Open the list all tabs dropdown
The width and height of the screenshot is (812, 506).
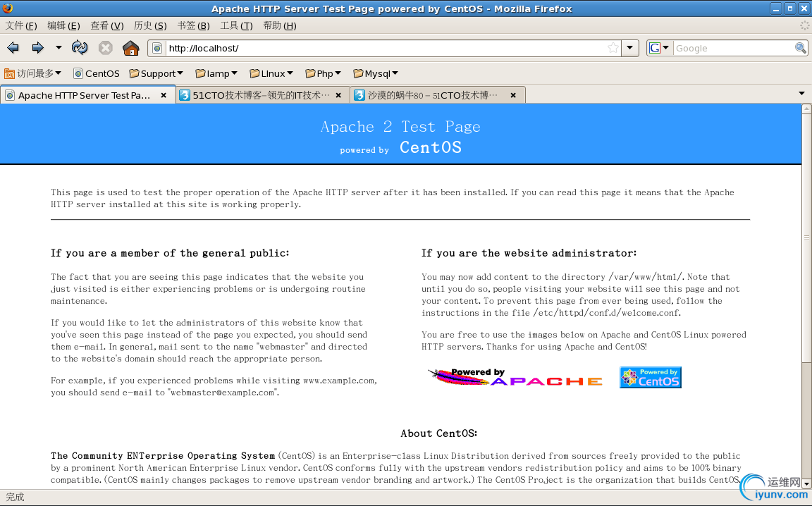point(801,94)
